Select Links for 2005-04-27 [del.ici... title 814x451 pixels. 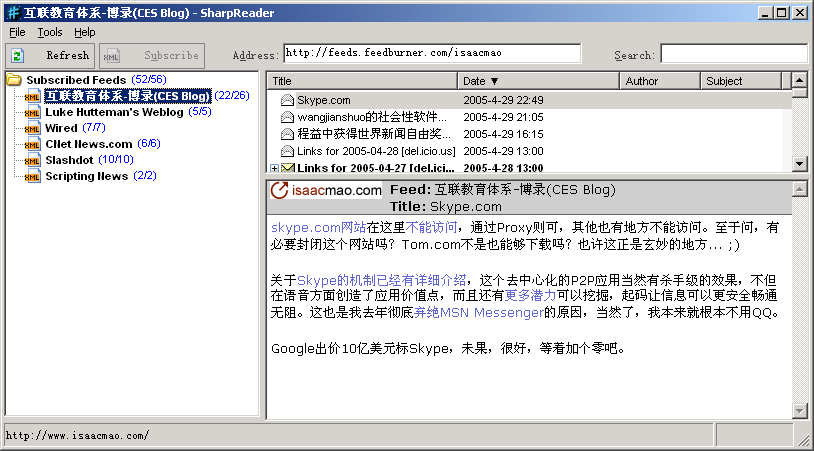coord(376,168)
